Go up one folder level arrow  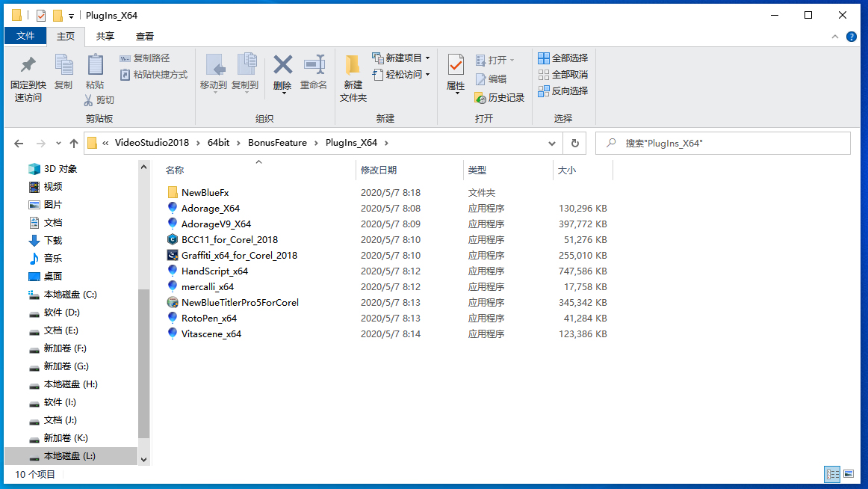point(74,144)
